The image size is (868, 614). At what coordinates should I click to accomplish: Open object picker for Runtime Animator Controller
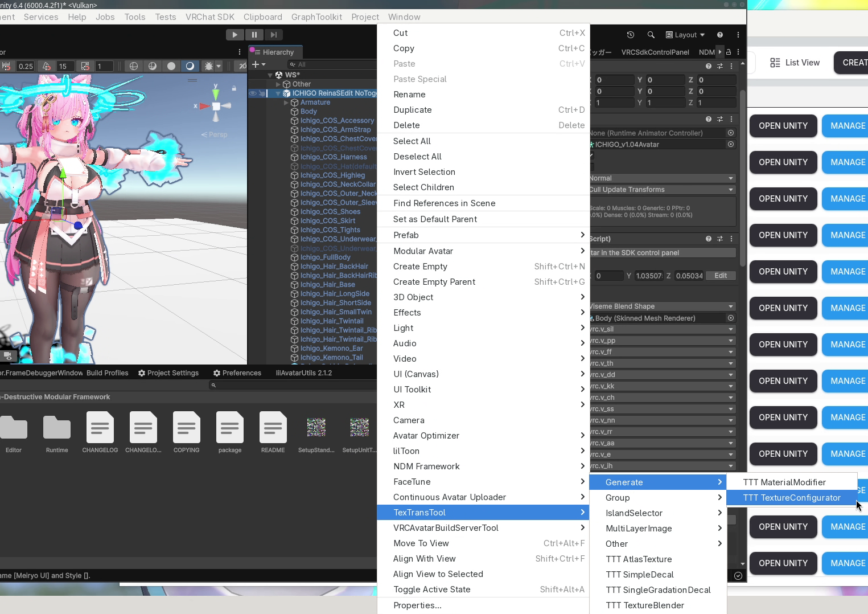[x=731, y=133]
